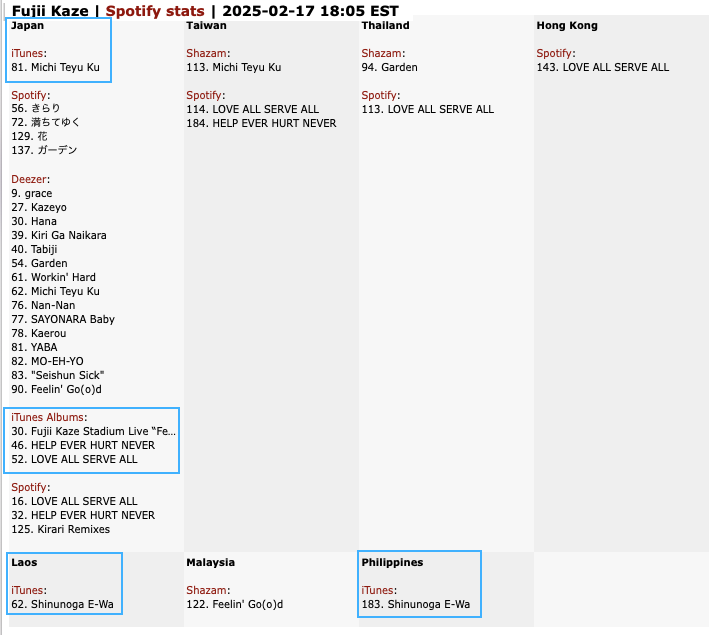Open the Spotify link under Hong Kong
The image size is (711, 635).
[554, 53]
